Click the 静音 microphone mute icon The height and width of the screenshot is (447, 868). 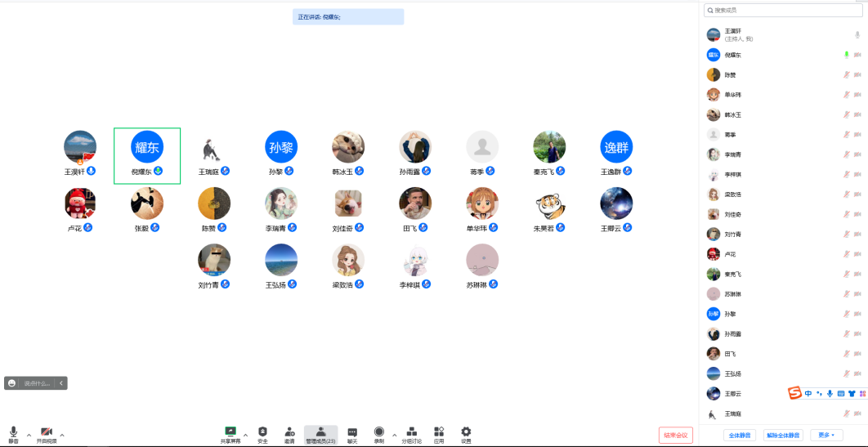pyautogui.click(x=13, y=431)
